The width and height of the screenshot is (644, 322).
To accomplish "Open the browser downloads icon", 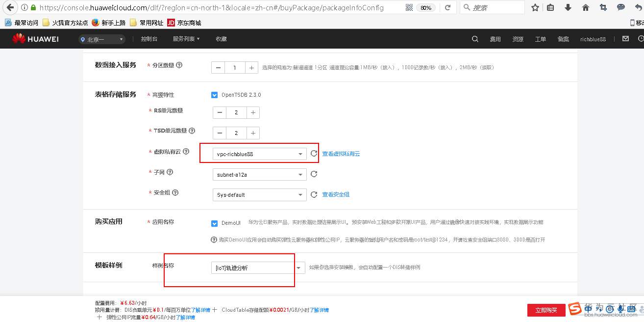I will click(569, 7).
